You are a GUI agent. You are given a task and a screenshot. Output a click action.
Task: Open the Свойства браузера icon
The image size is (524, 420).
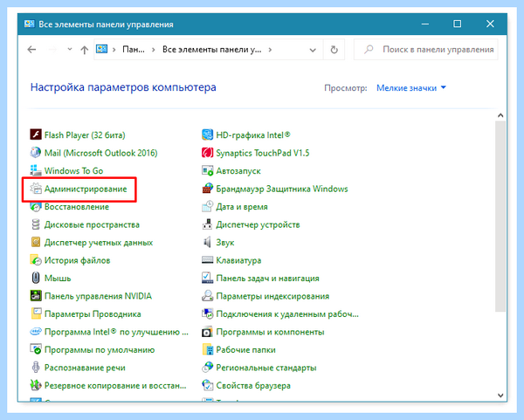coord(208,385)
